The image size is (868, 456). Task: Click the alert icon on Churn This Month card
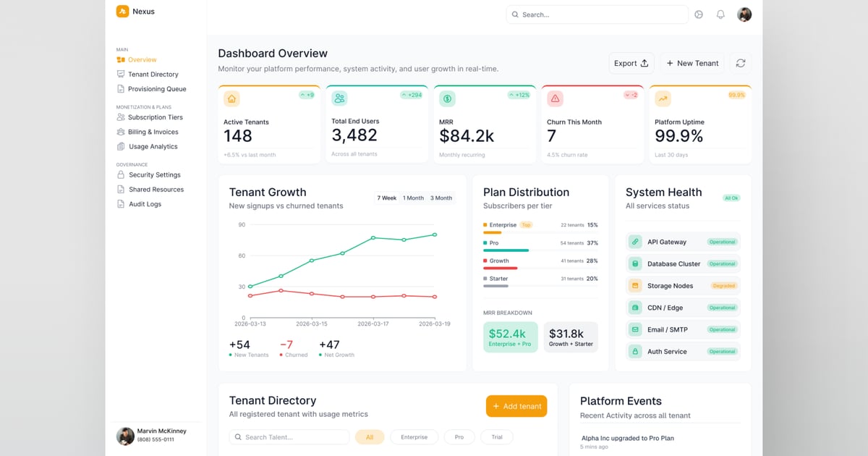(x=555, y=98)
